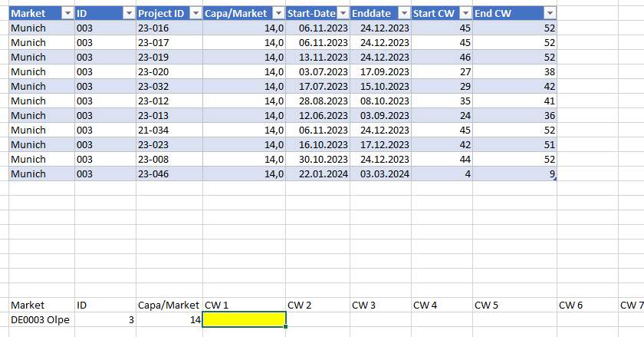The image size is (644, 337).
Task: Open the Project ID filter dropdown
Action: click(x=196, y=14)
